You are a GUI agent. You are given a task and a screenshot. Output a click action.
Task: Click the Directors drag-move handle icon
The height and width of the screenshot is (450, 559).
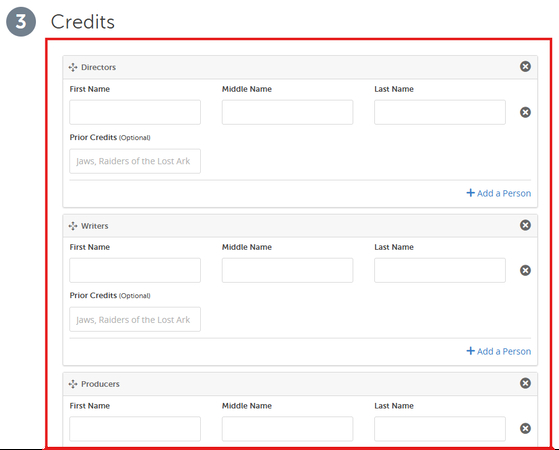click(x=73, y=67)
